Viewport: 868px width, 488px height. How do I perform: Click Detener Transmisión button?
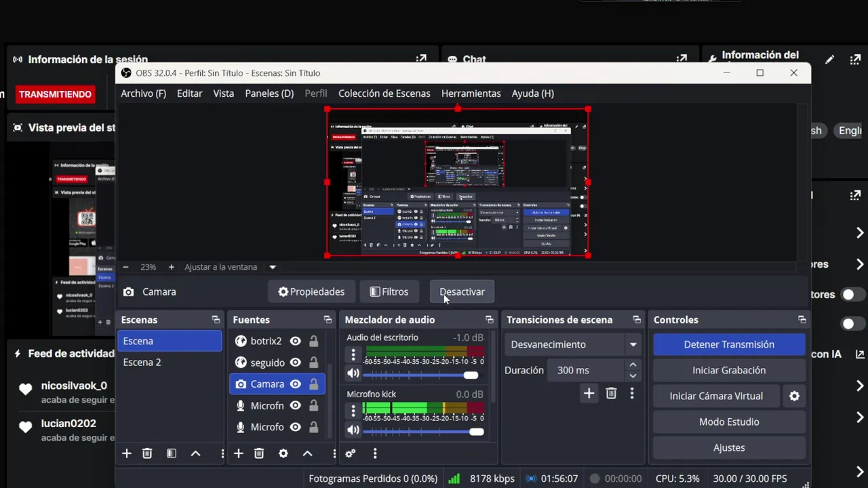click(x=729, y=344)
